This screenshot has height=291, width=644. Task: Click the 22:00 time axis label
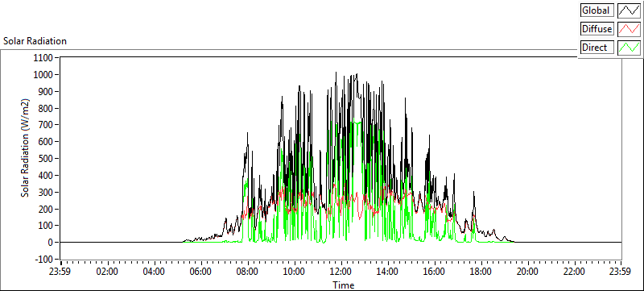pos(574,272)
